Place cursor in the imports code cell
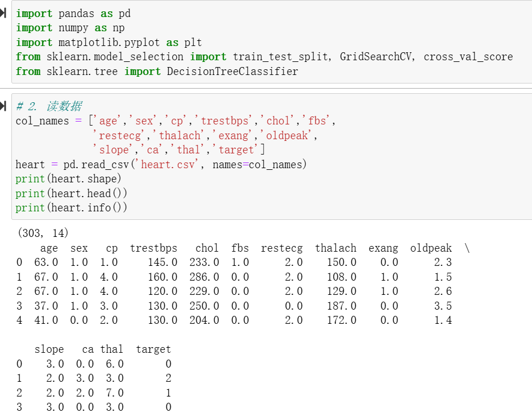 click(272, 42)
